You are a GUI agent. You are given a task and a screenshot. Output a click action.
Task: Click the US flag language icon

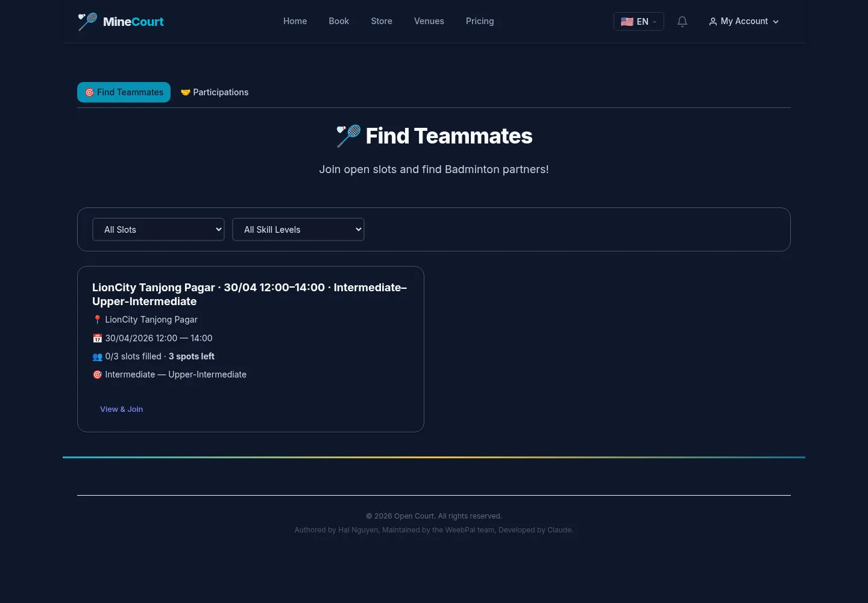point(627,22)
